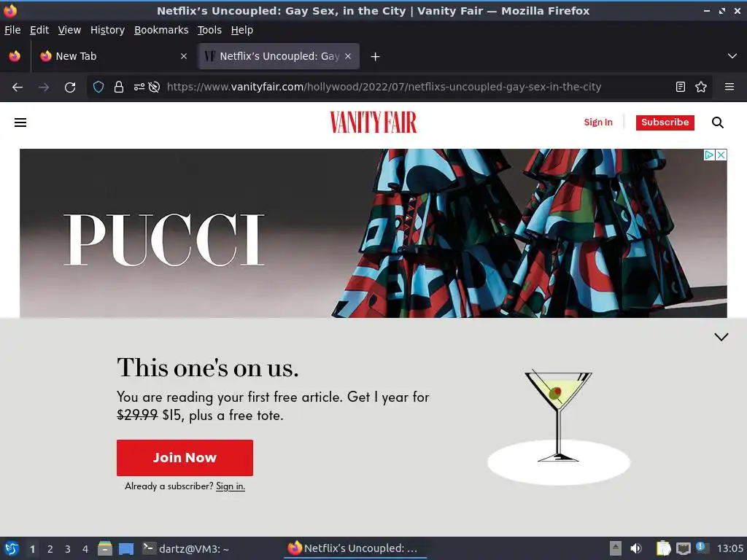747x560 pixels.
Task: Click the 'This one's on us.' heading
Action: [208, 367]
